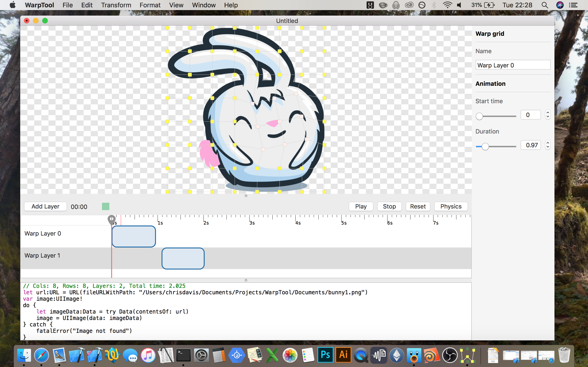Click the Warp Layer 0 name field
Screen dimensions: 588x367
click(x=513, y=65)
